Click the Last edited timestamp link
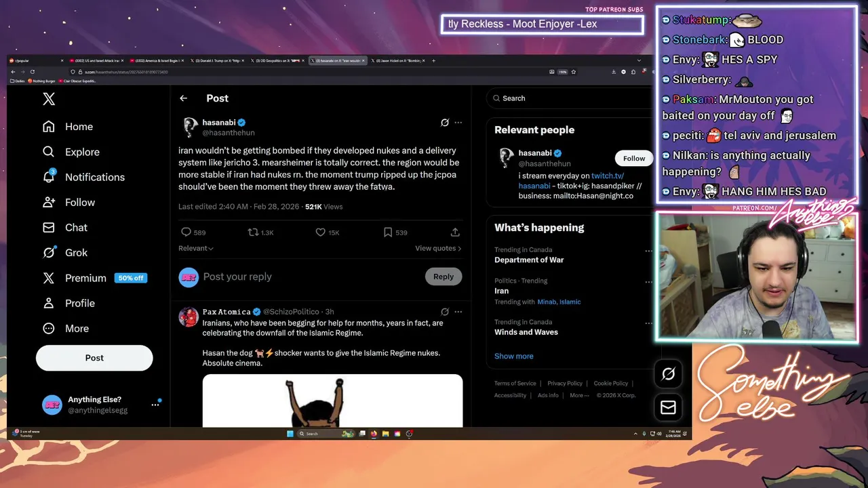This screenshot has width=868, height=488. pos(239,207)
